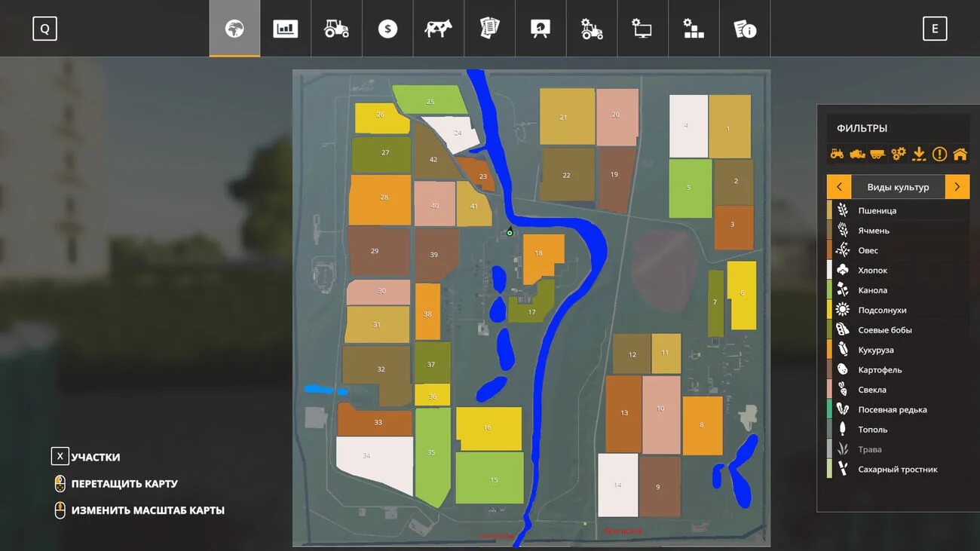
Task: Click the wheat-tan swatch left of Пшеница
Action: 829,210
